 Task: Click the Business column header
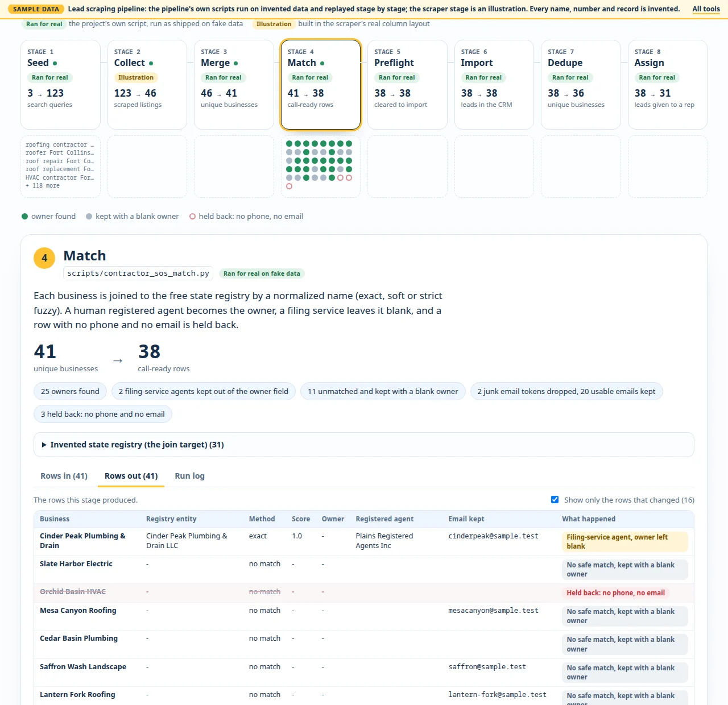point(55,519)
